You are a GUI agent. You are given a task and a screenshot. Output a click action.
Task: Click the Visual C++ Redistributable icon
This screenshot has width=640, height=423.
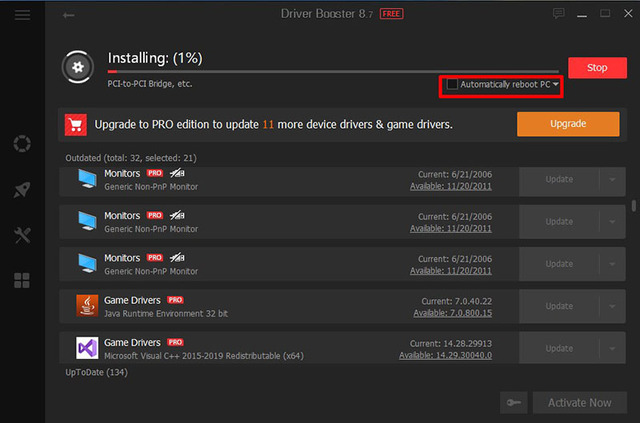pos(87,348)
